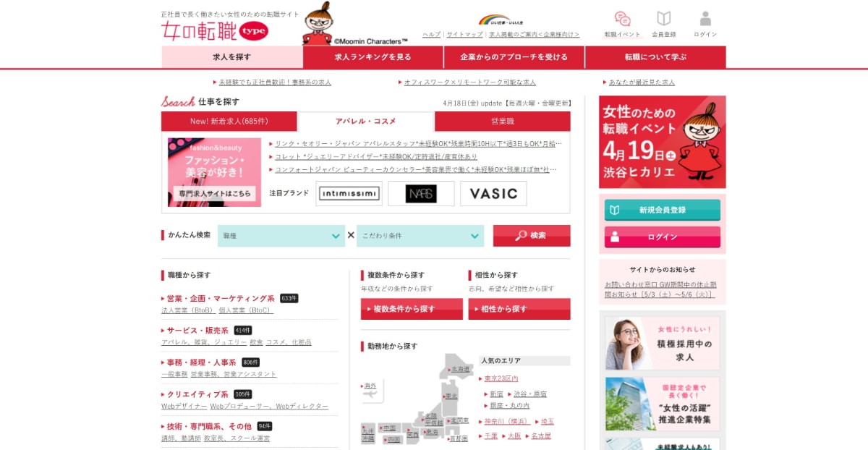
Task: Open the 求人ランキングを見る menu item
Action: pyautogui.click(x=373, y=56)
